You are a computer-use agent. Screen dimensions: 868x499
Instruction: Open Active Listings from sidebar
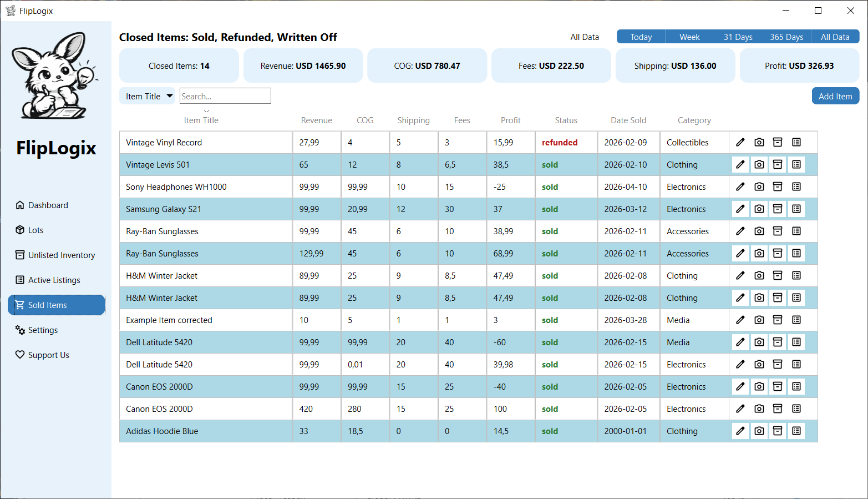click(54, 280)
